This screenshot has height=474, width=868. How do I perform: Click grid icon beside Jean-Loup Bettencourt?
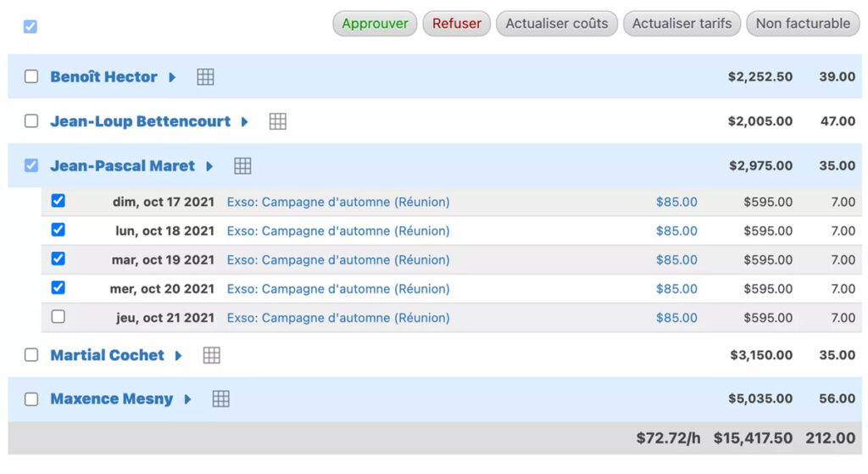point(277,121)
